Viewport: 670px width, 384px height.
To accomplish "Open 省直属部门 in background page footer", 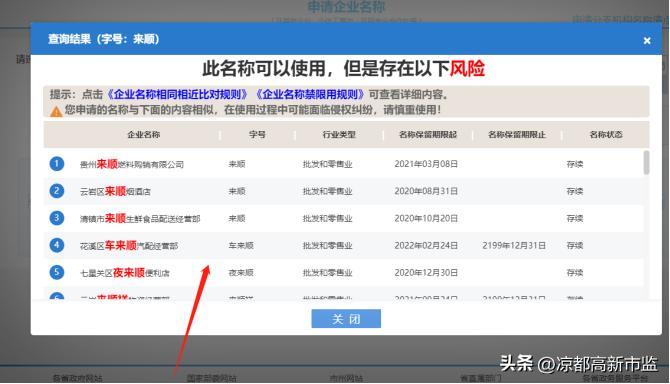I will tap(481, 378).
